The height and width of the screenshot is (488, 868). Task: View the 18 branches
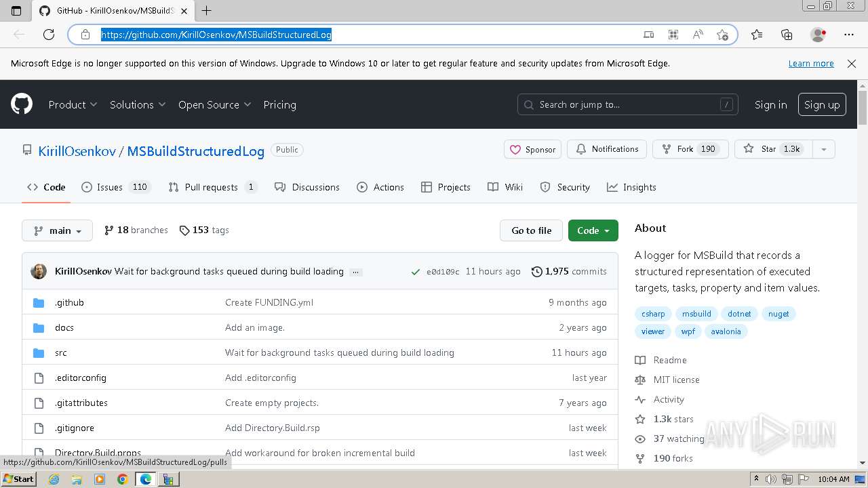click(136, 230)
